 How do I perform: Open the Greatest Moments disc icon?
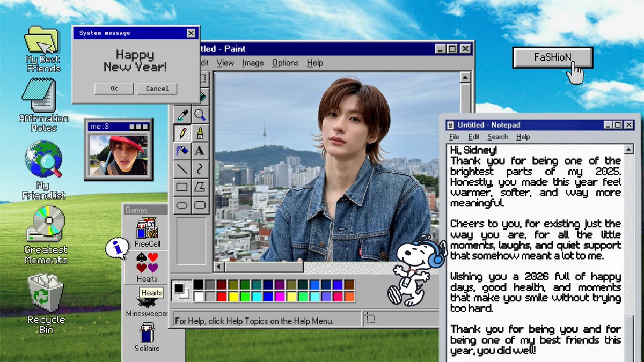(x=46, y=236)
